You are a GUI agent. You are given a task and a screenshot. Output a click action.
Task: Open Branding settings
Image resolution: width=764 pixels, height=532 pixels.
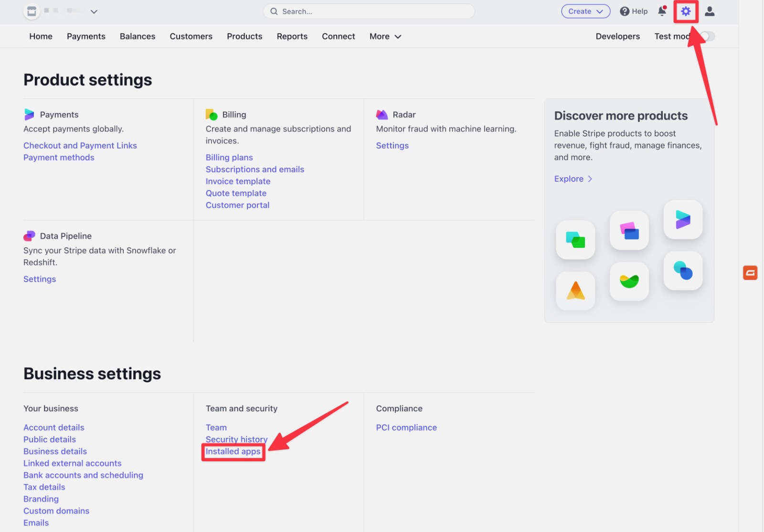coord(41,499)
